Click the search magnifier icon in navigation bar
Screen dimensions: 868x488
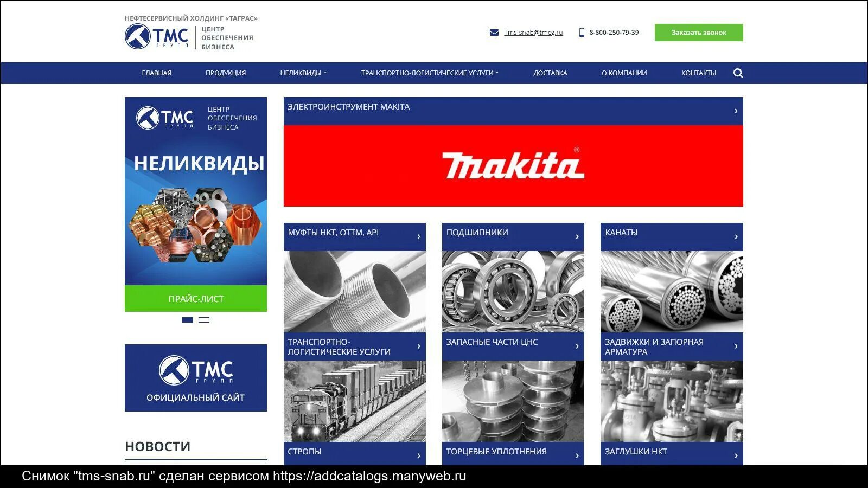point(738,73)
